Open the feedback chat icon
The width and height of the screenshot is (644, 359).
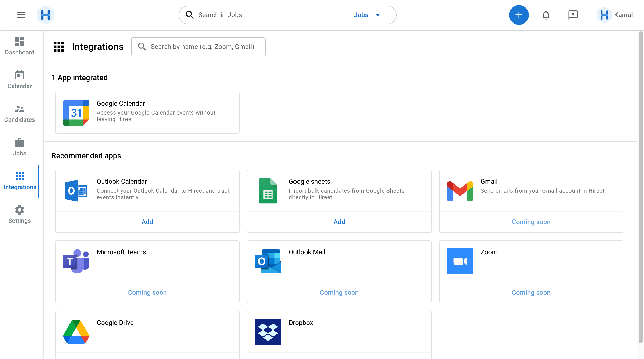tap(573, 15)
